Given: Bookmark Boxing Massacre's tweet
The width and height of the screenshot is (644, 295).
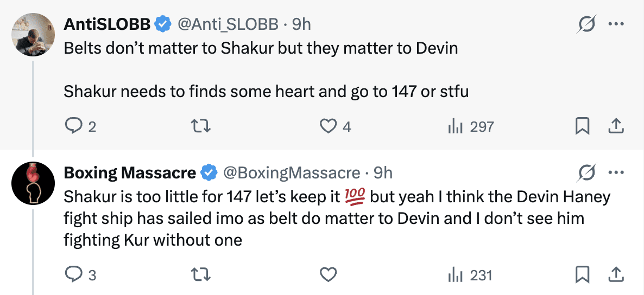Looking at the screenshot, I should coord(582,275).
